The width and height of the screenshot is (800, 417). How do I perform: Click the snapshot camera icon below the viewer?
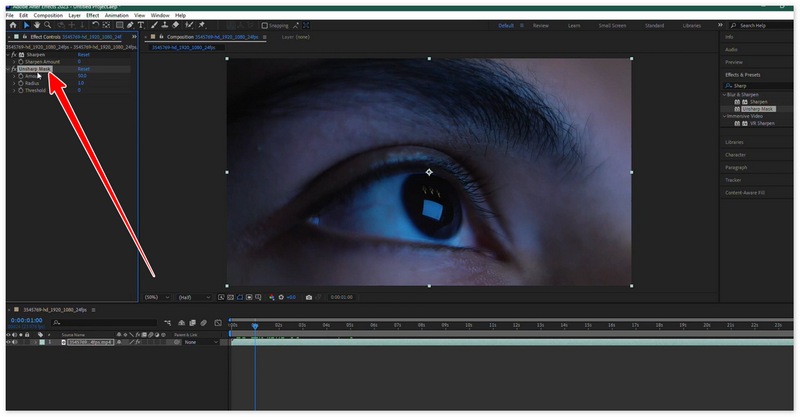pos(309,297)
